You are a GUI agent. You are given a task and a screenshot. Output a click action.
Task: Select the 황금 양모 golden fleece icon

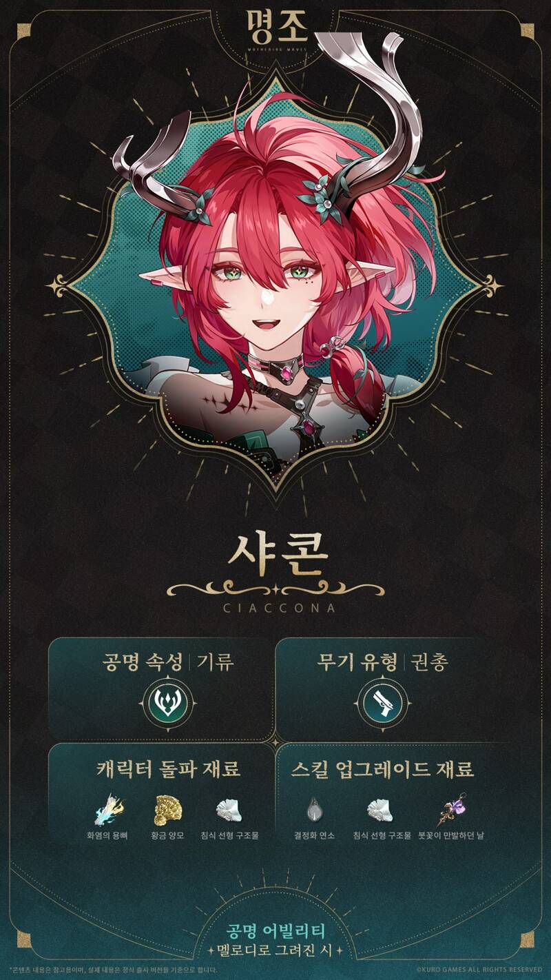167,811
